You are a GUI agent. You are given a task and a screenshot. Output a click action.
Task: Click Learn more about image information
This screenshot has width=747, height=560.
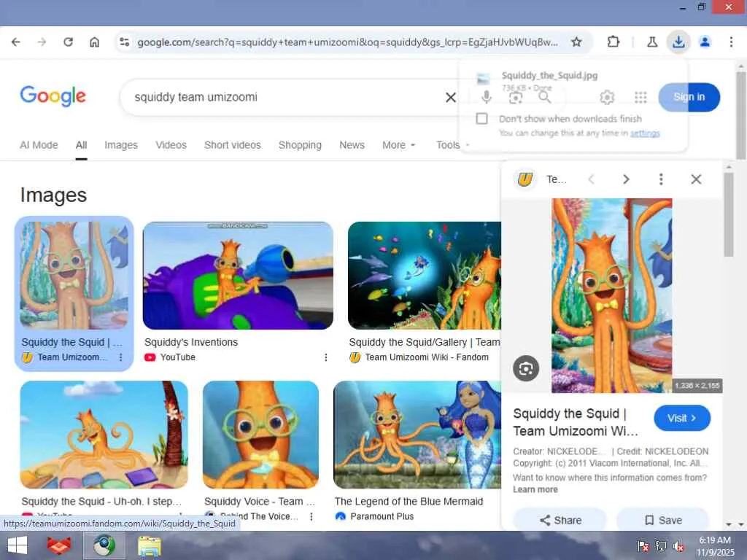(x=535, y=489)
